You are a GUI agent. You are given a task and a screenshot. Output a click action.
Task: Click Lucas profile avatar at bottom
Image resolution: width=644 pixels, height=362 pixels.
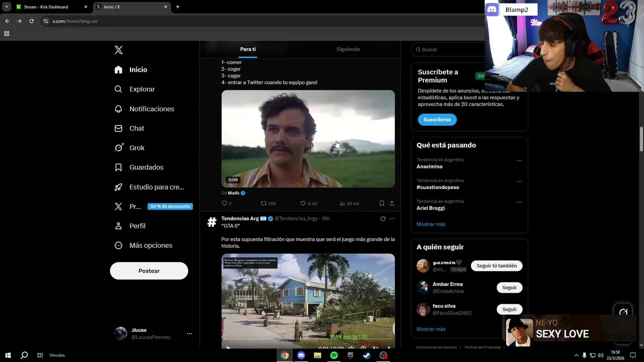pos(121,333)
